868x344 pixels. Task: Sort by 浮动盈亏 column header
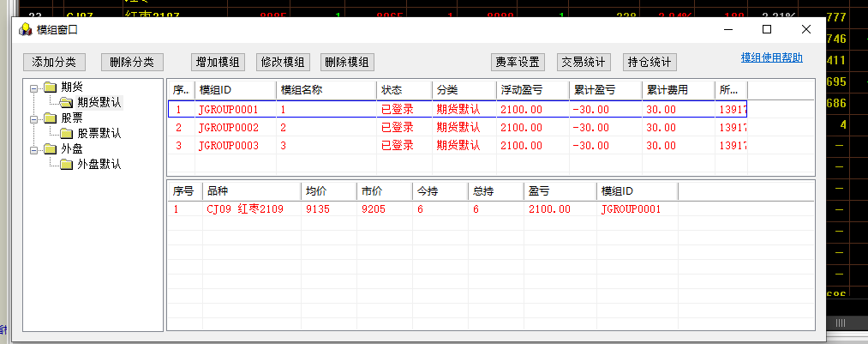coord(532,90)
